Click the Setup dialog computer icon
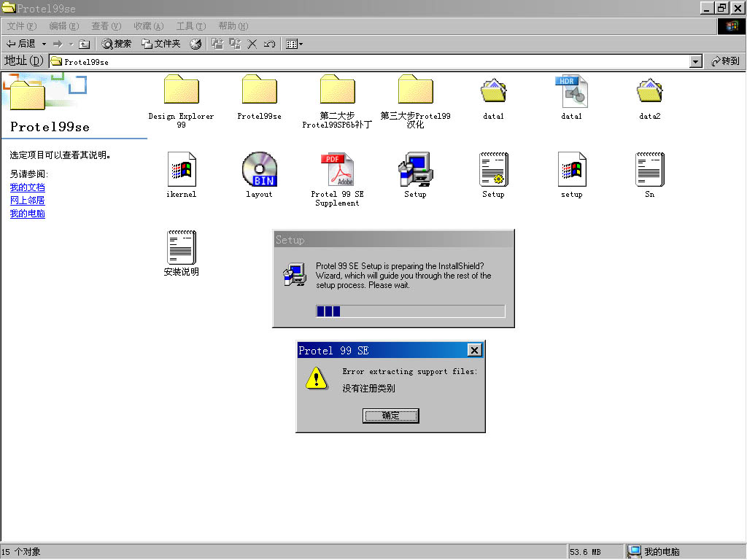747x560 pixels. coord(295,274)
